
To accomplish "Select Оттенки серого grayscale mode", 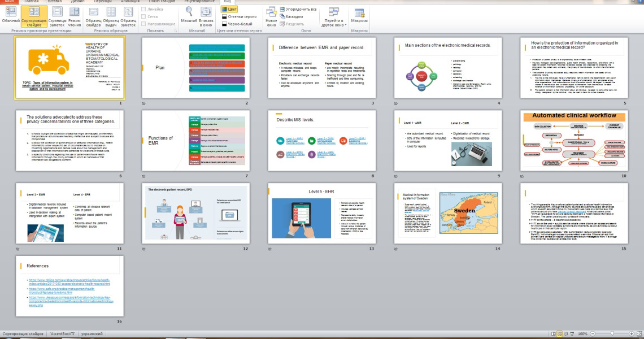I will 239,16.
